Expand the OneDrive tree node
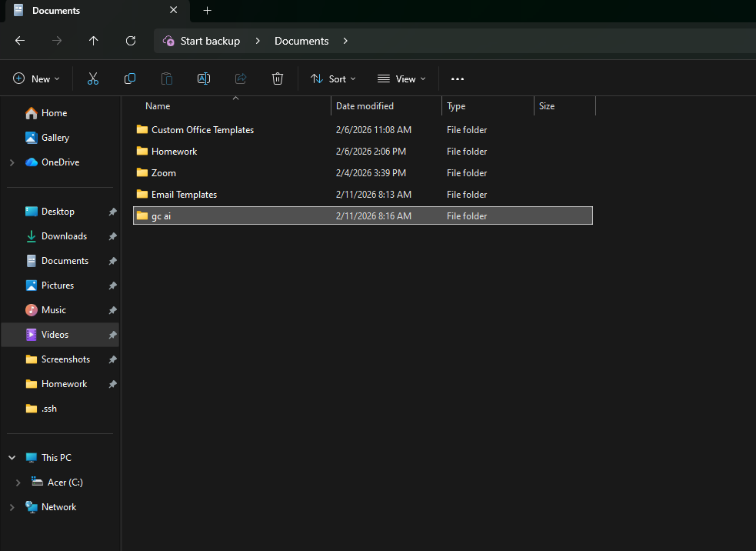The height and width of the screenshot is (551, 756). click(x=12, y=162)
